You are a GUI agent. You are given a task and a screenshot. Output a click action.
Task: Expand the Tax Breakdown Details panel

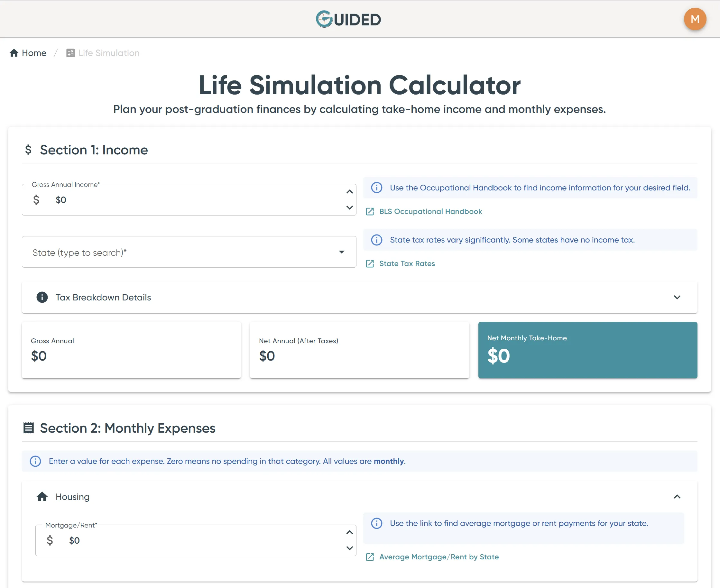[677, 298]
